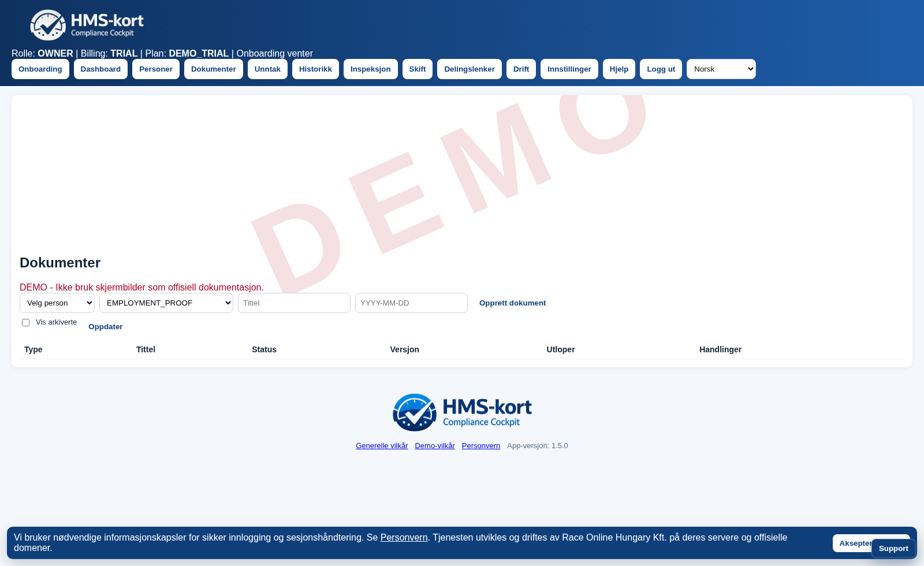924x566 pixels.
Task: Open the Personer menu item
Action: pos(155,69)
